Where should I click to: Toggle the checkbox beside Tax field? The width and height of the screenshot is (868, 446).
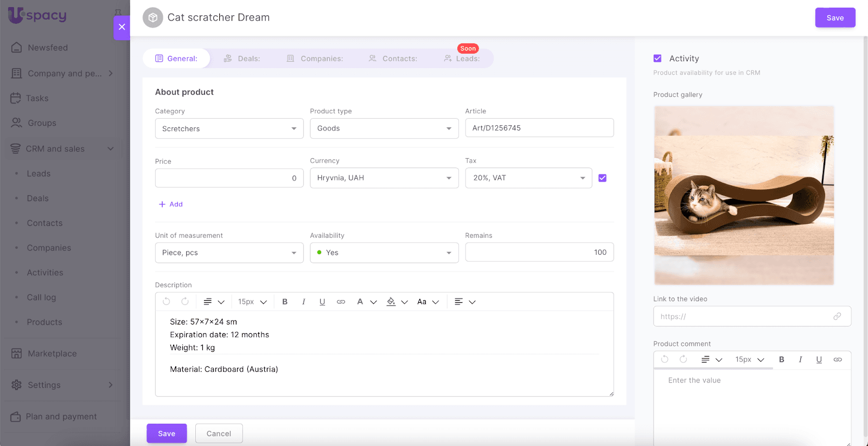(x=602, y=178)
